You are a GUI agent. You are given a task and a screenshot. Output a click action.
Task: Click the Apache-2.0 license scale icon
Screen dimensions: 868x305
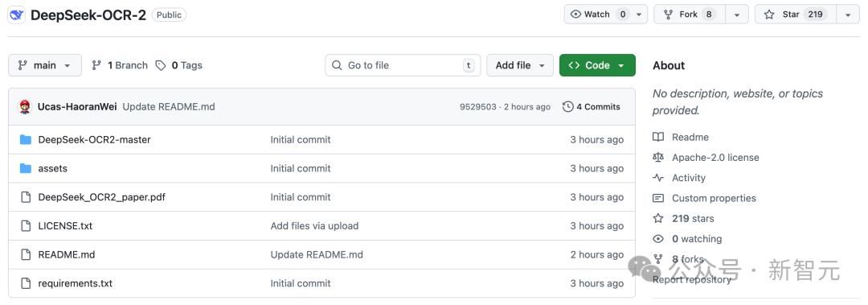tap(657, 158)
